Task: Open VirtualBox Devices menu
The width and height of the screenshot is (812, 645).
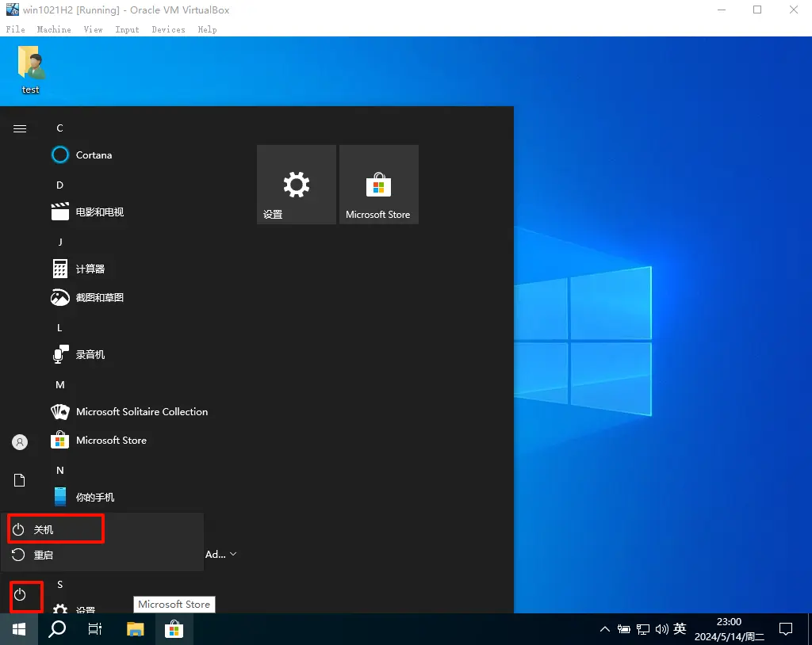Action: pyautogui.click(x=168, y=29)
